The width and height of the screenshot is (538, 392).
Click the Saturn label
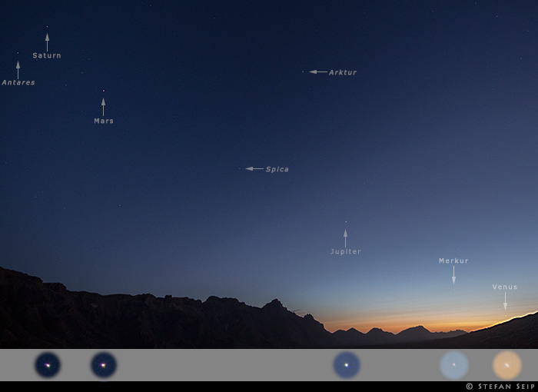pyautogui.click(x=47, y=55)
